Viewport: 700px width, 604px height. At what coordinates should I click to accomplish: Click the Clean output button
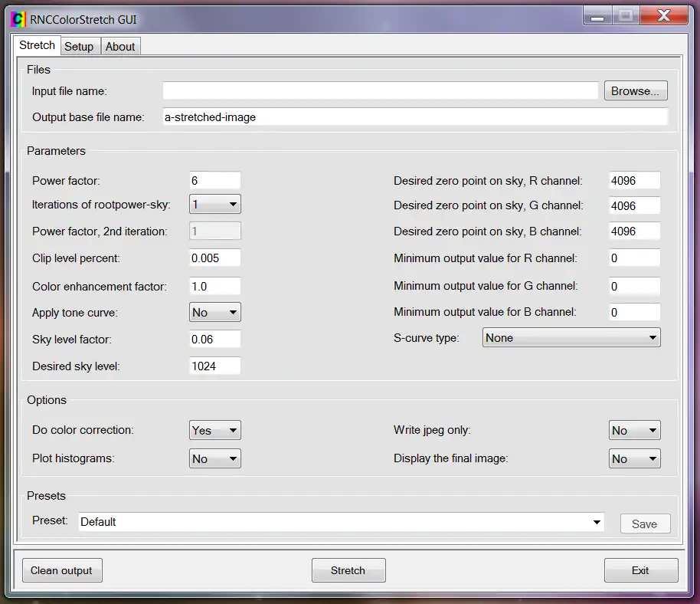pos(62,570)
